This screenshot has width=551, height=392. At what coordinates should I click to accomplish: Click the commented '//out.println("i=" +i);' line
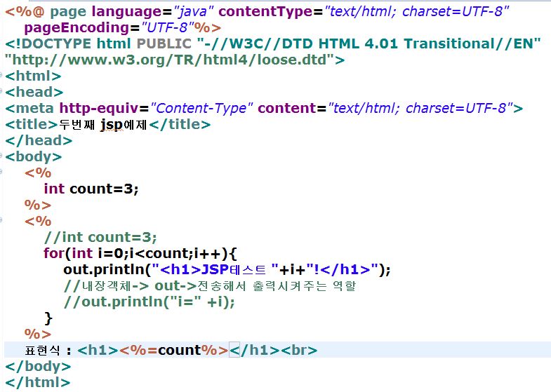(150, 302)
